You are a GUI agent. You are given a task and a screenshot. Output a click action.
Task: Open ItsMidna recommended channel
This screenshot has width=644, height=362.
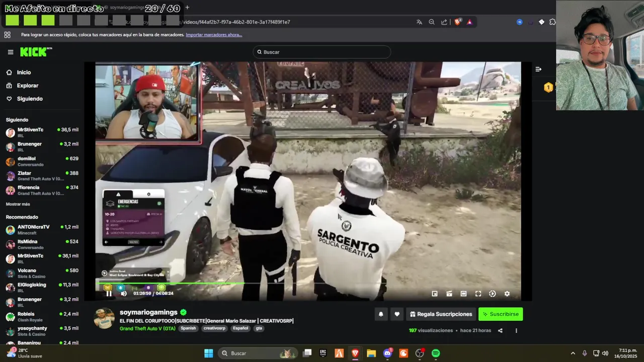pos(42,244)
